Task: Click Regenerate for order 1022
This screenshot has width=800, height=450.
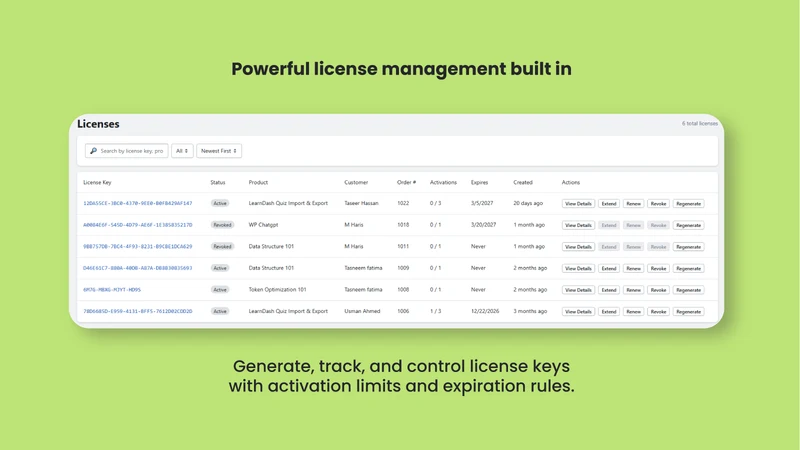Action: [x=688, y=204]
